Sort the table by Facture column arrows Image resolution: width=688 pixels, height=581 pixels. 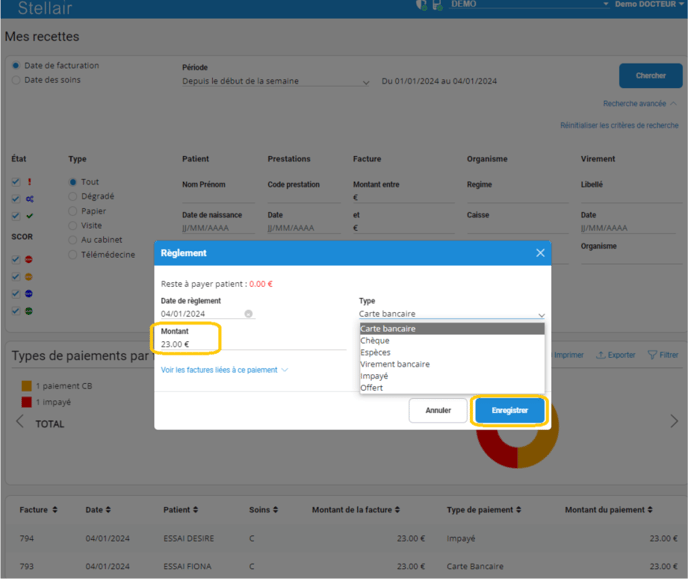click(55, 510)
